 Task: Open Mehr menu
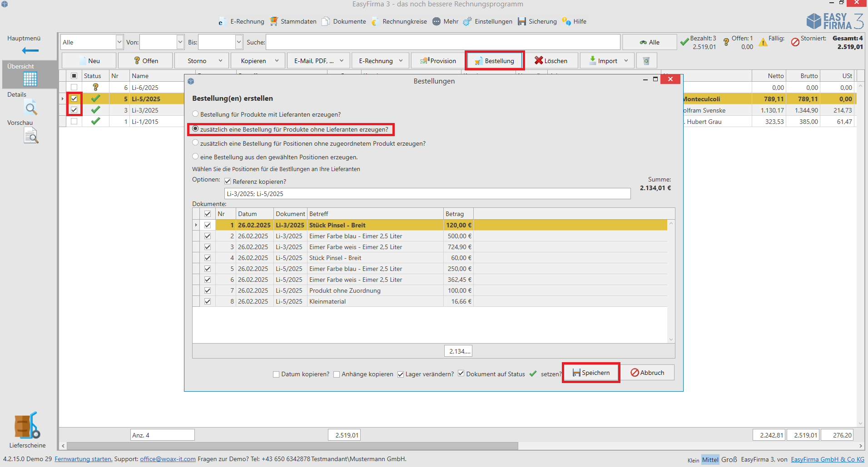(446, 21)
